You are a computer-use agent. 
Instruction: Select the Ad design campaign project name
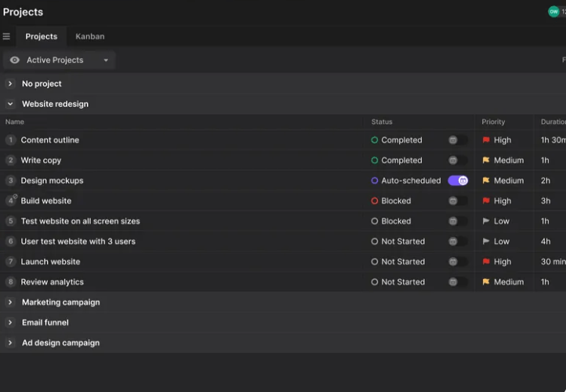point(60,343)
